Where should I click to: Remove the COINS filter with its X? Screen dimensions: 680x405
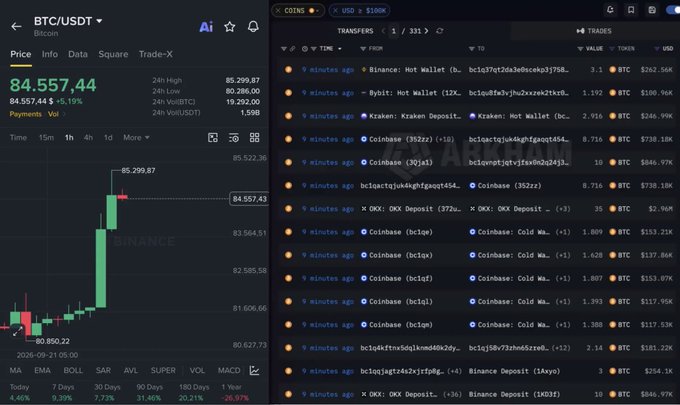(x=278, y=10)
